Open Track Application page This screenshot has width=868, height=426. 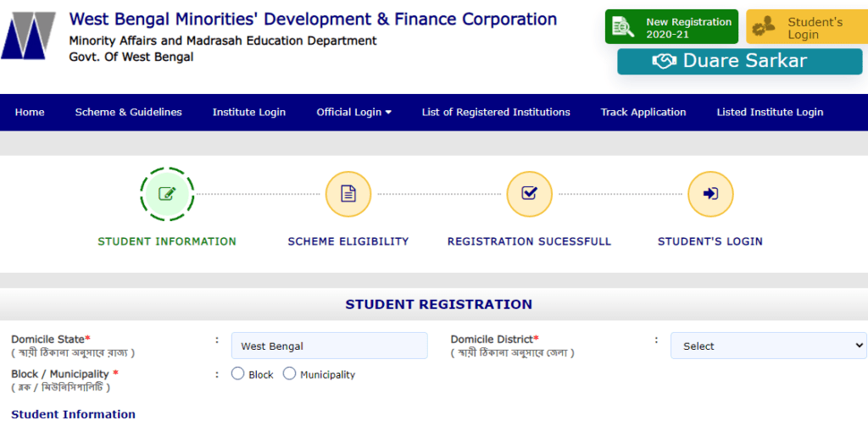pyautogui.click(x=643, y=113)
